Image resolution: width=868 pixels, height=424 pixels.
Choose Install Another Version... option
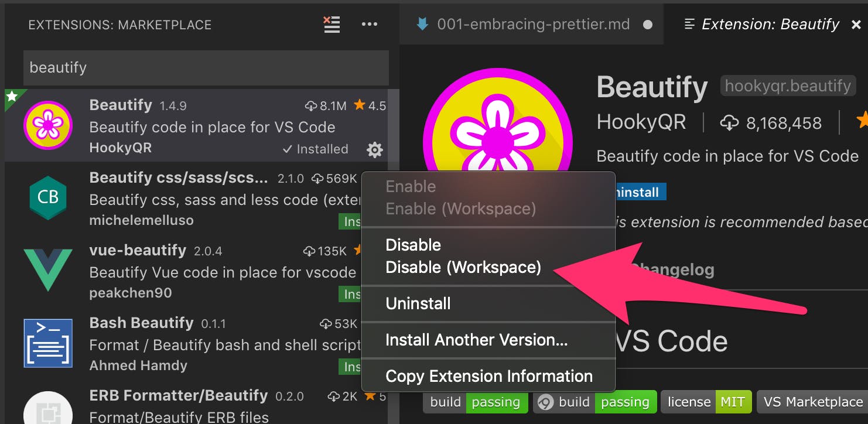(x=476, y=340)
